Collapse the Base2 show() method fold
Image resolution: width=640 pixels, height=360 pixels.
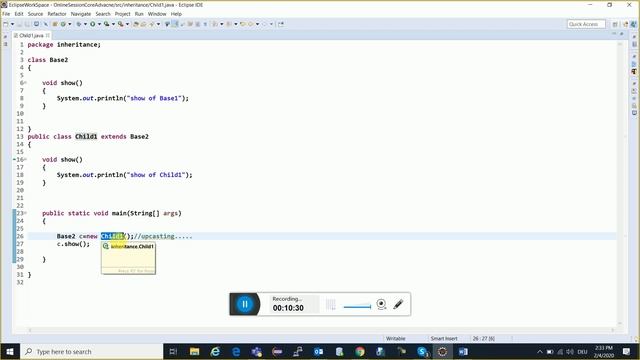pyautogui.click(x=25, y=83)
